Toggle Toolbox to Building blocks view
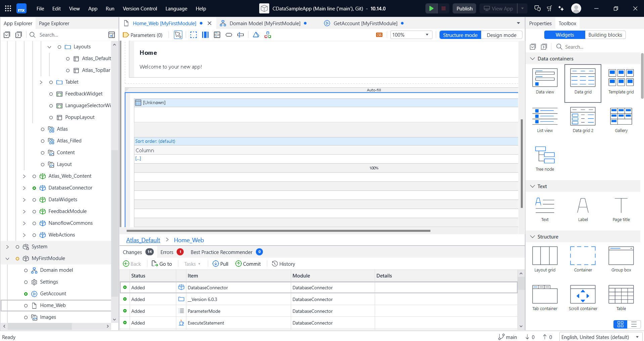This screenshot has height=341, width=644. coord(605,35)
